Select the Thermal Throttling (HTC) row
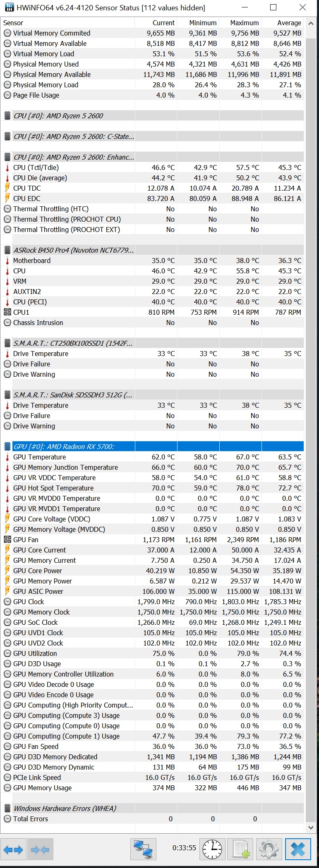Image resolution: width=319 pixels, height=868 pixels. [x=152, y=209]
